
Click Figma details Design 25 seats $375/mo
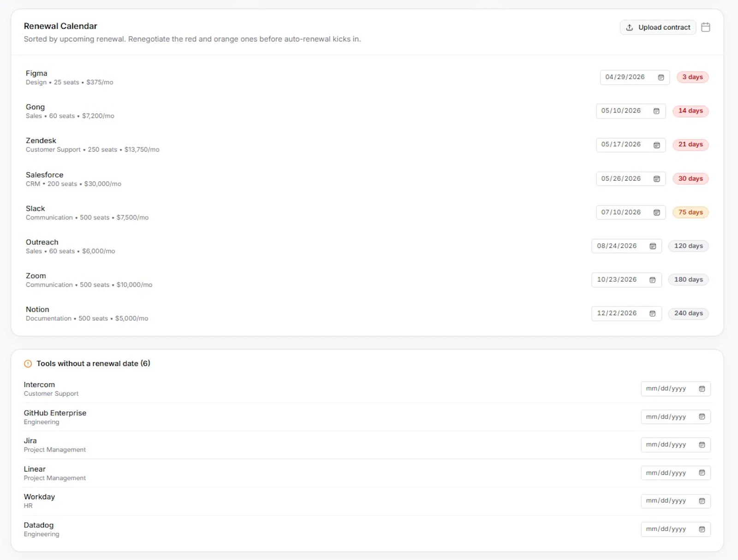[x=70, y=83]
